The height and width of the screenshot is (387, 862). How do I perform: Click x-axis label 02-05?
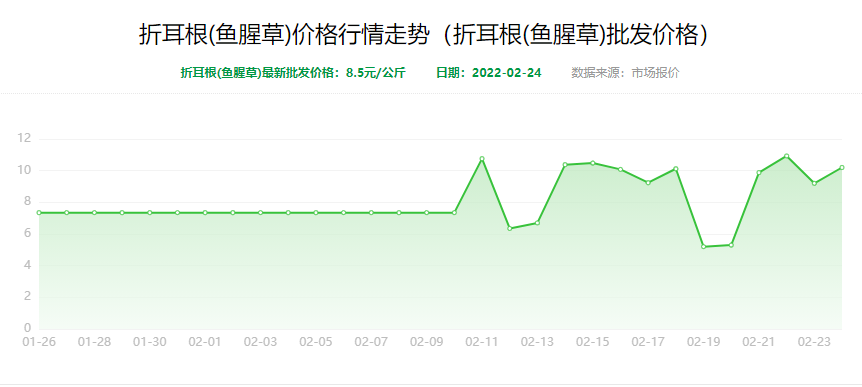[316, 342]
